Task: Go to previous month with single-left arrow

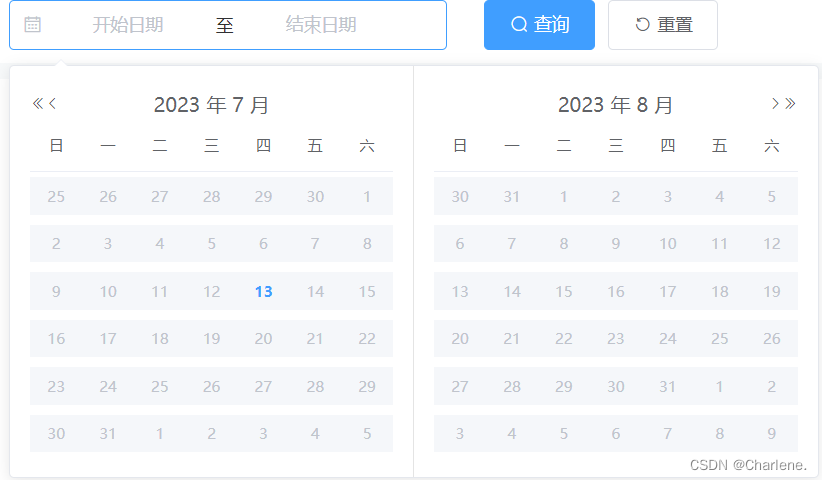Action: (x=52, y=103)
